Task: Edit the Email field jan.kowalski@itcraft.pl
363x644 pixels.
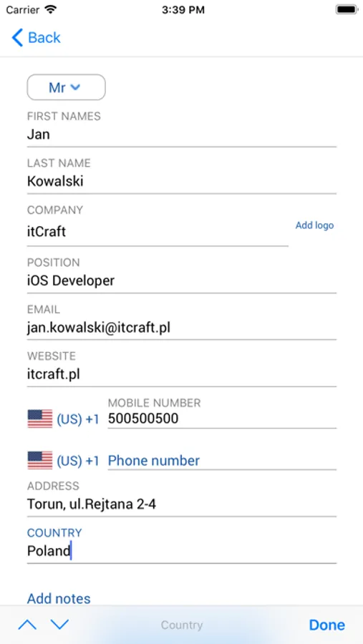Action: coord(182,328)
